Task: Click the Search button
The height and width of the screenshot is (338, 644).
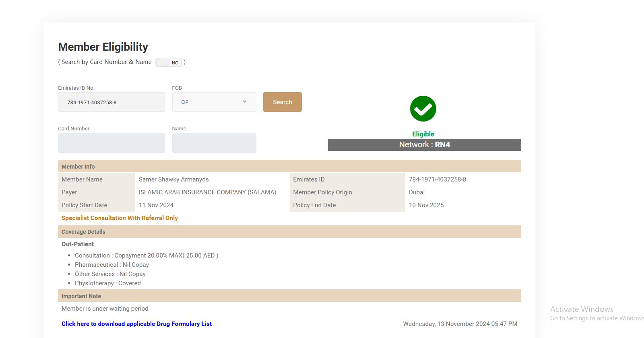Action: [283, 102]
